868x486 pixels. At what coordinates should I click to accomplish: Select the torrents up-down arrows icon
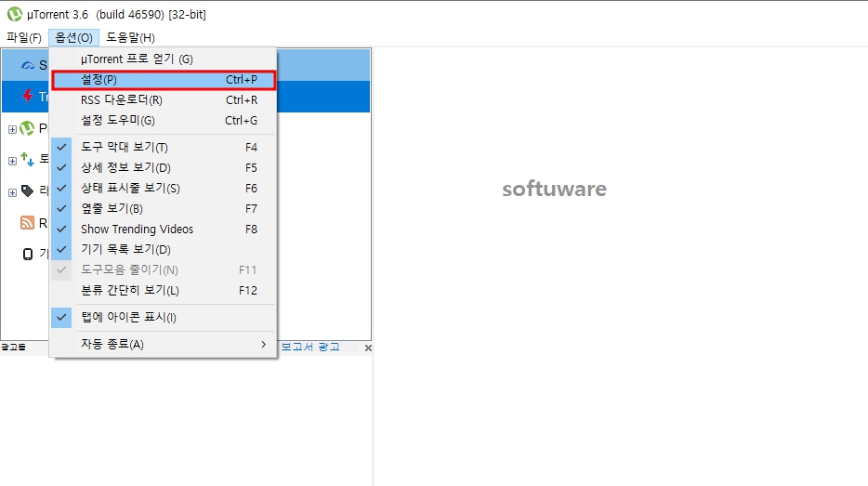pyautogui.click(x=27, y=160)
